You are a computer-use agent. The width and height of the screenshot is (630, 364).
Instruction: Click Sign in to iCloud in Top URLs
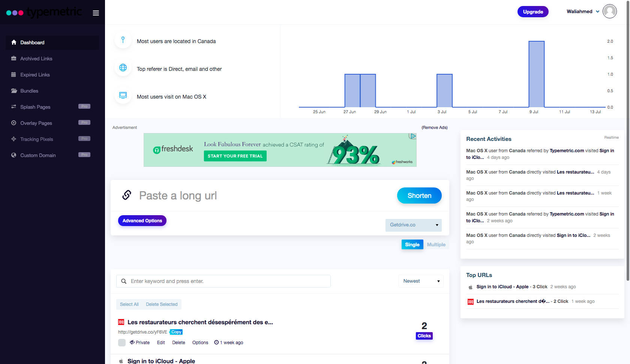(502, 287)
